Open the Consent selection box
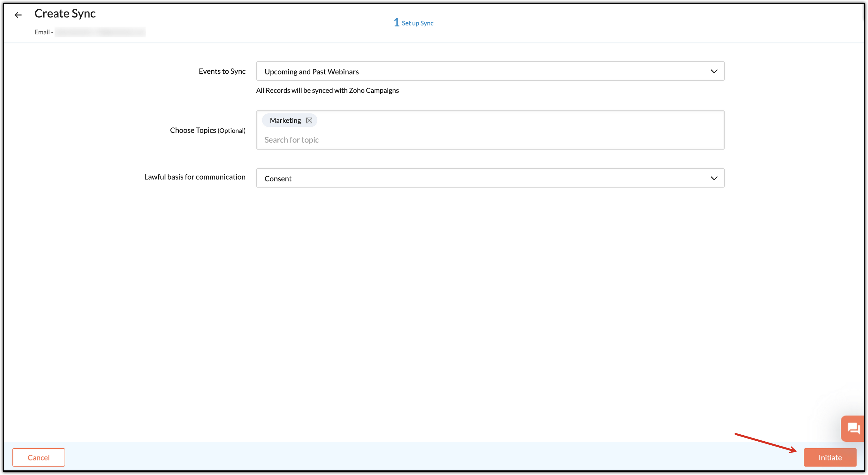The image size is (868, 475). tap(490, 178)
